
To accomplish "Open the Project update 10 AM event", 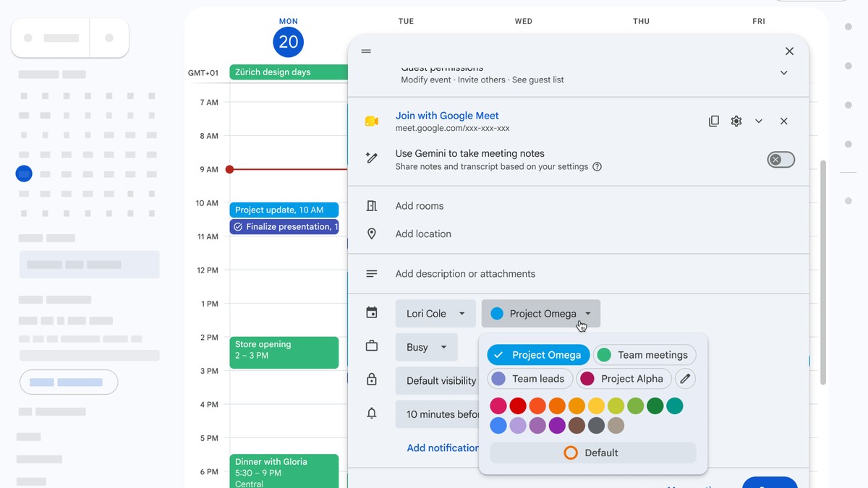I will [284, 210].
